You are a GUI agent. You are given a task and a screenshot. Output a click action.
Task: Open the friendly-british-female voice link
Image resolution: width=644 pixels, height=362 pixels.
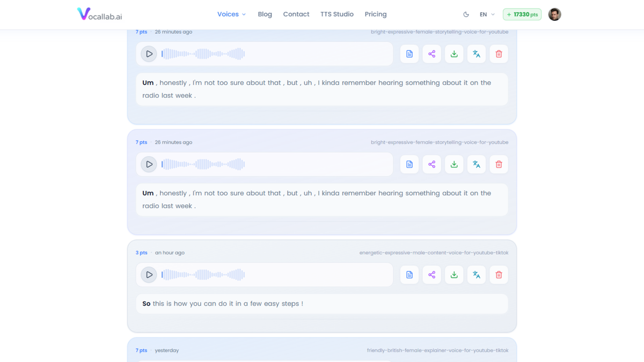(437, 350)
